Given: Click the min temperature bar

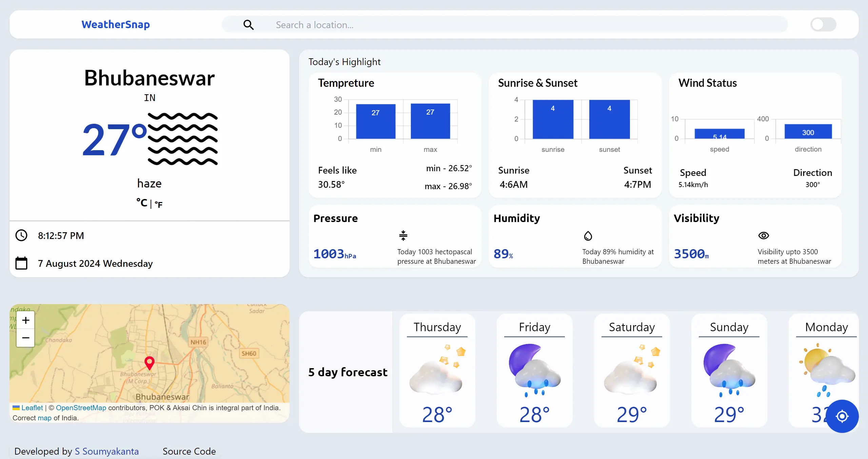Looking at the screenshot, I should [x=376, y=121].
